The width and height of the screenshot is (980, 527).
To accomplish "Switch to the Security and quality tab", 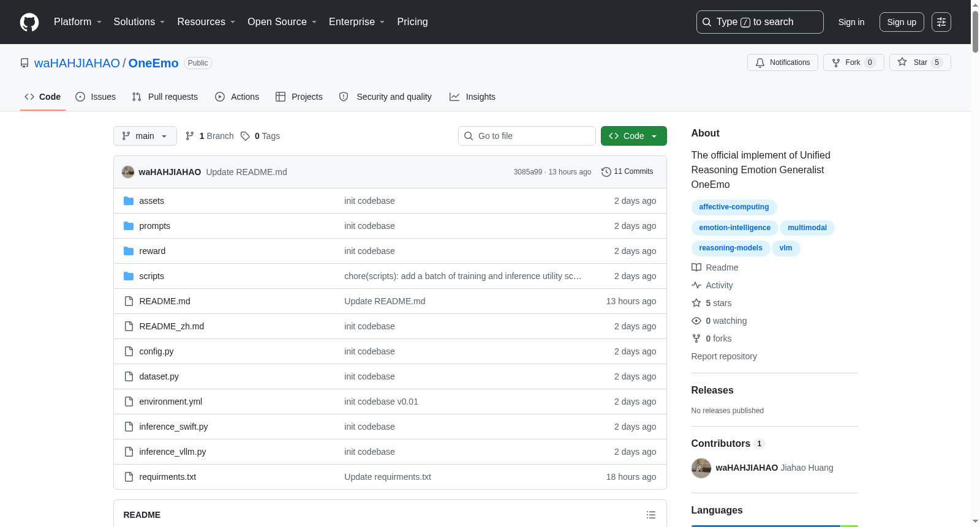I will (x=385, y=97).
